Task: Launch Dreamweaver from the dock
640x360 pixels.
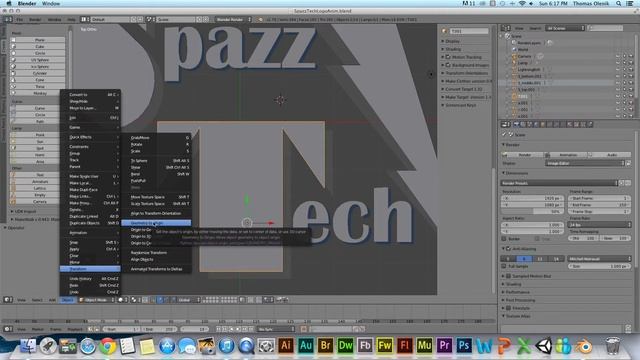Action: pos(345,345)
